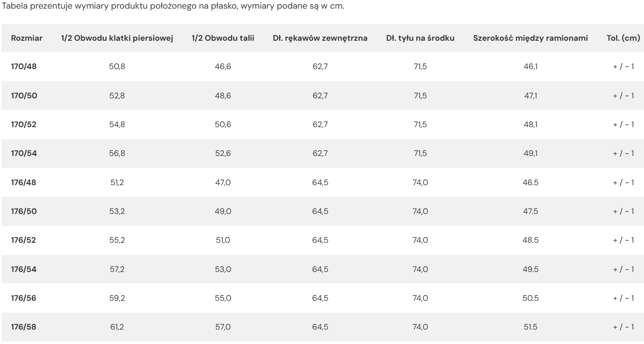The width and height of the screenshot is (644, 344).
Task: Select the 176/48 size row label
Action: click(24, 182)
